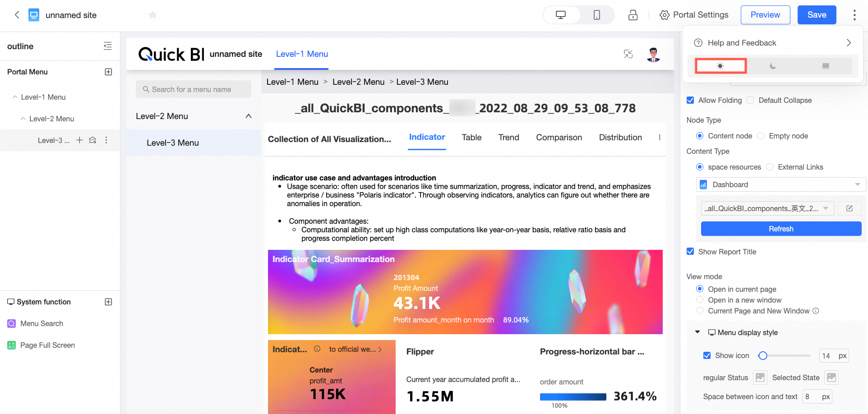This screenshot has width=868, height=414.
Task: Open Help and Feedback submenu
Action: 772,43
